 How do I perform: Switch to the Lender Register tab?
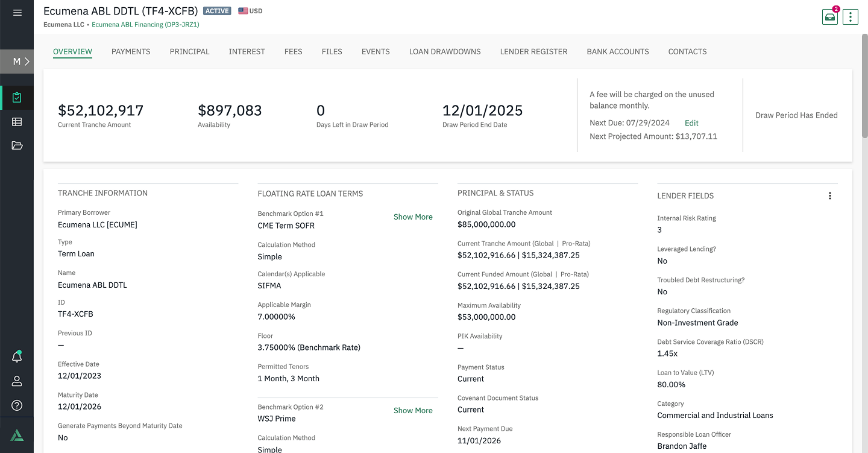(534, 51)
